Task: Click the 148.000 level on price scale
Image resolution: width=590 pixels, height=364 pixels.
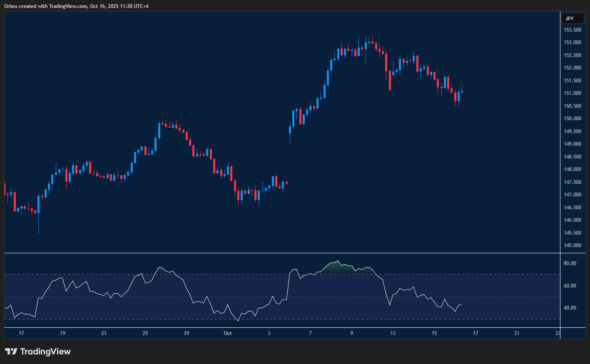Action: coord(573,169)
